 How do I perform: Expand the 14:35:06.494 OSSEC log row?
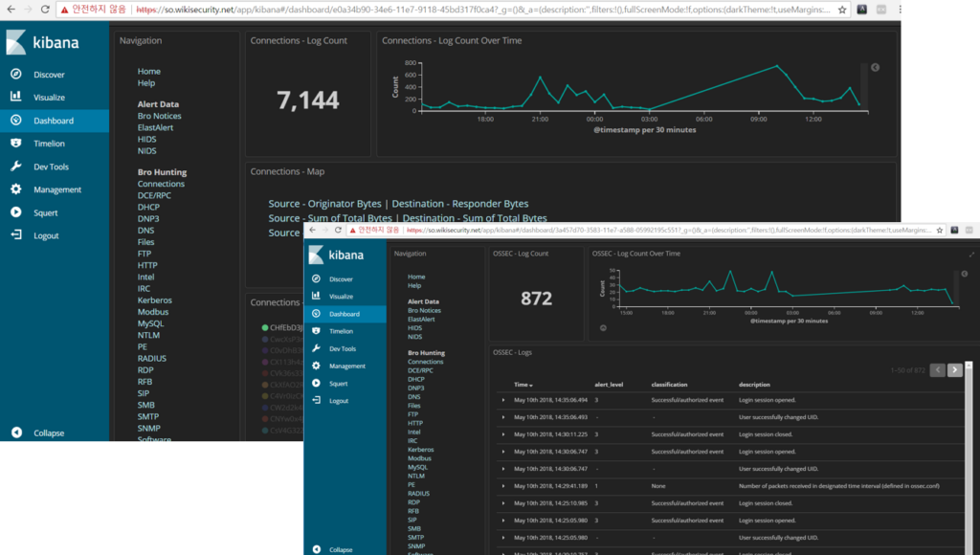tap(504, 400)
